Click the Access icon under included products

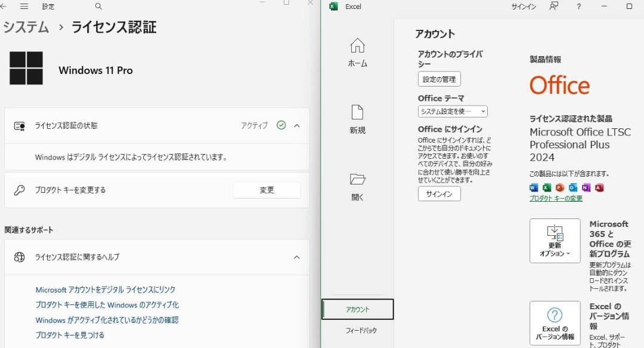point(599,187)
